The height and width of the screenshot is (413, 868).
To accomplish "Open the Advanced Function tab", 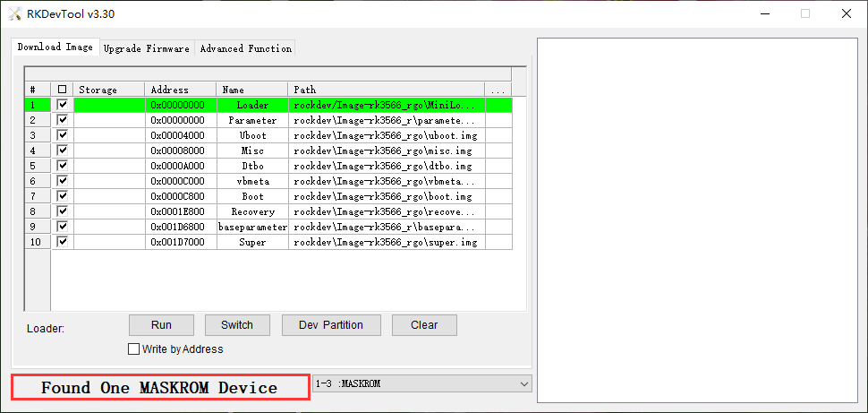I will [246, 48].
